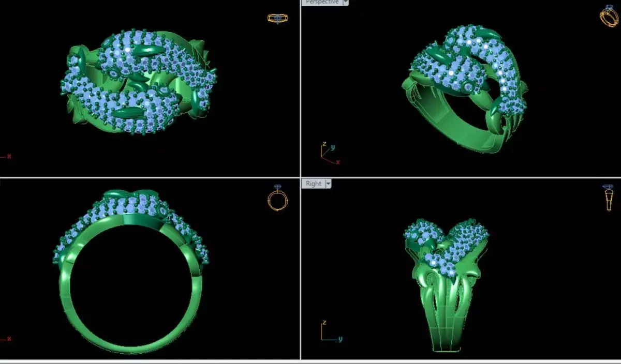The image size is (621, 364).
Task: Click the Perspective viewport title label
Action: pos(322,2)
